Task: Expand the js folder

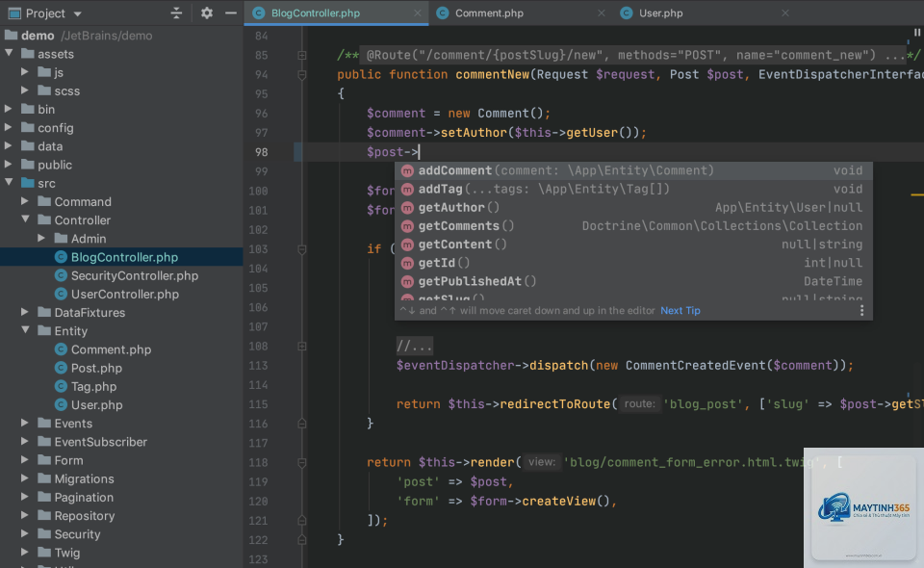Action: [25, 72]
